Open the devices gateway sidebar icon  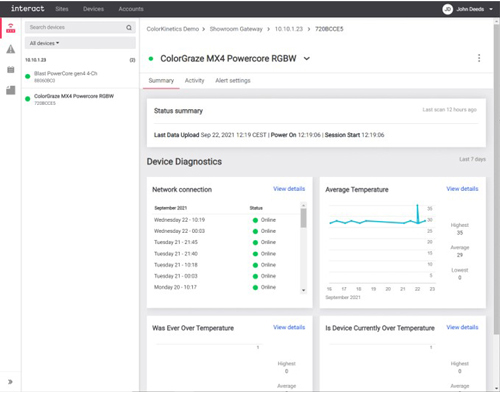11,28
